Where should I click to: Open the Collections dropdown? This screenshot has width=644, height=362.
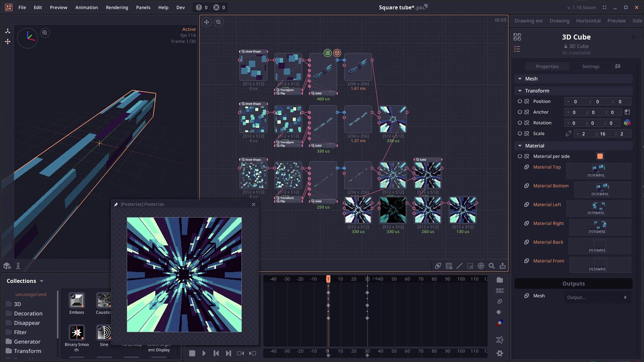point(42,281)
